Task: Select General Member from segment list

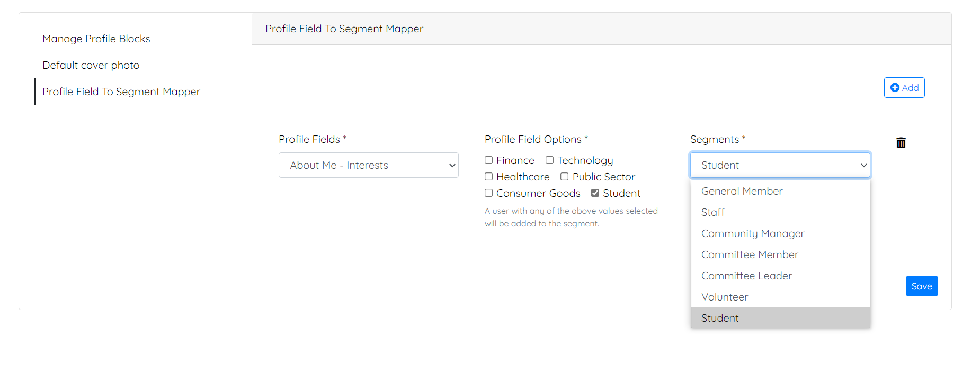Action: (x=780, y=191)
